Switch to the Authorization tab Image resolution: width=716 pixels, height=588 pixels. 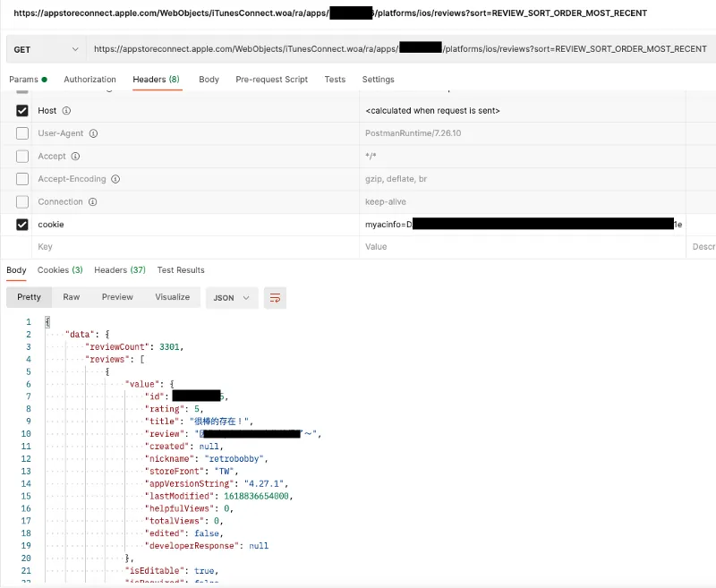[89, 80]
